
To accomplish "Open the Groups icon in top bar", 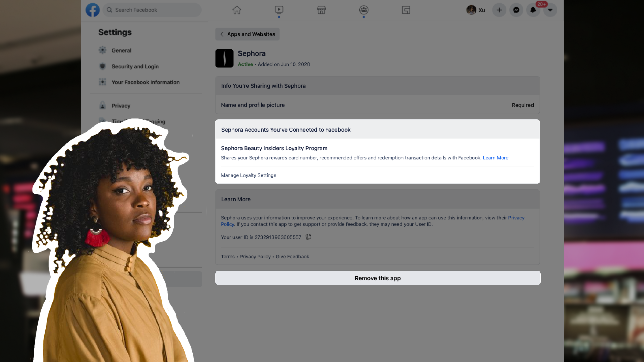I will [x=364, y=10].
